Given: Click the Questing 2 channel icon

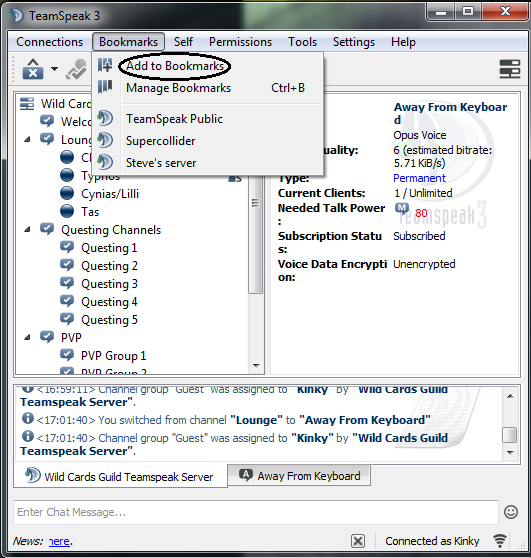Looking at the screenshot, I should [x=67, y=265].
